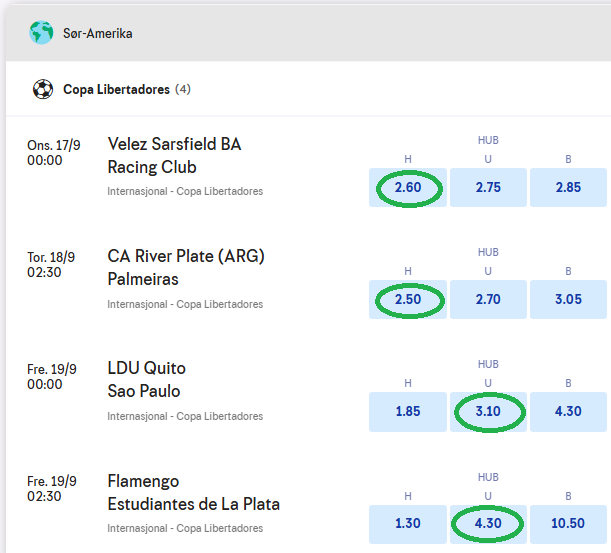Click the soccer ball icon beside Copa Libertadores
The image size is (611, 553).
tap(43, 89)
